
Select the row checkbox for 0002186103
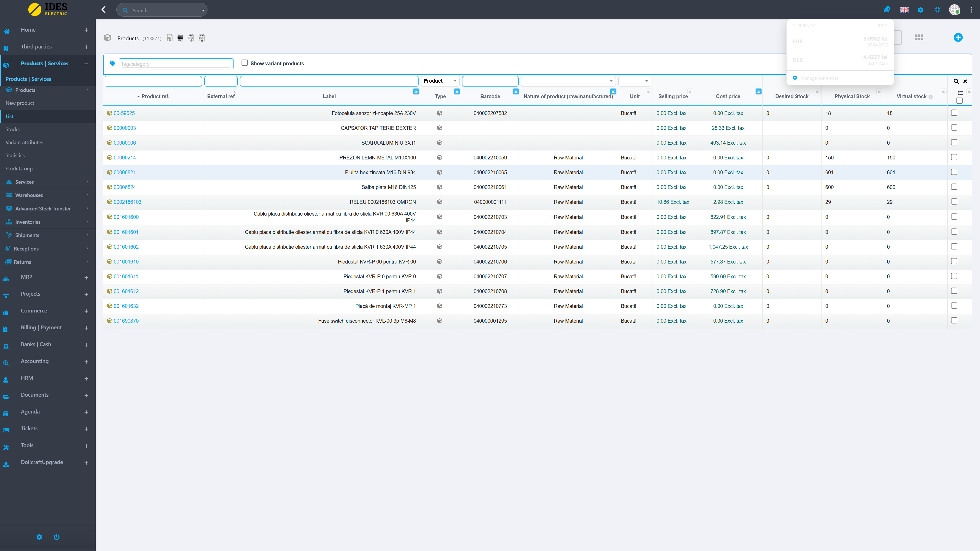click(954, 202)
